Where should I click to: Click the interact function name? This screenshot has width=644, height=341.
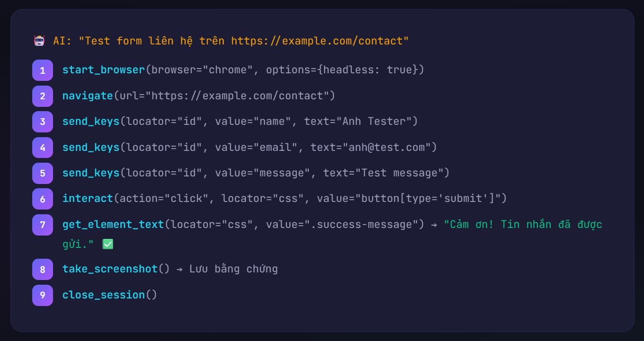pyautogui.click(x=88, y=199)
